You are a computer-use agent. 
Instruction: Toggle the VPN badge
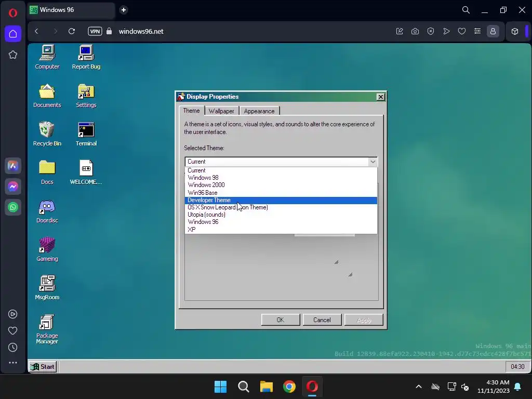click(95, 31)
